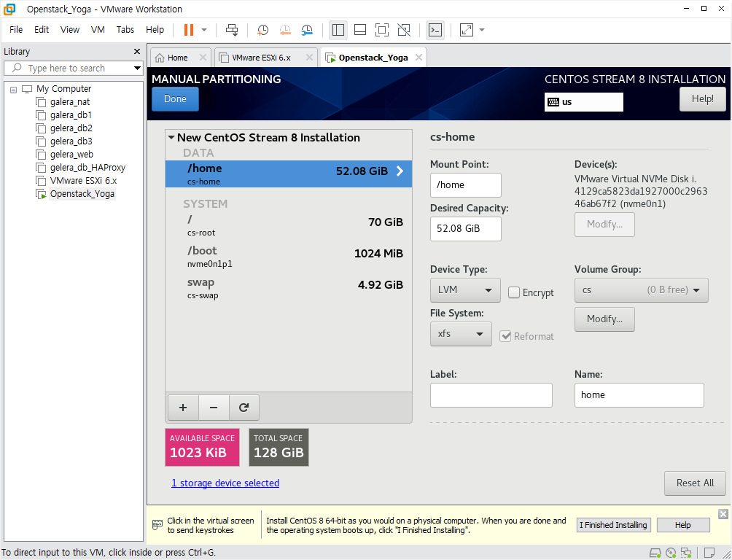The height and width of the screenshot is (560, 732).
Task: Open the VM menu
Action: tap(98, 29)
